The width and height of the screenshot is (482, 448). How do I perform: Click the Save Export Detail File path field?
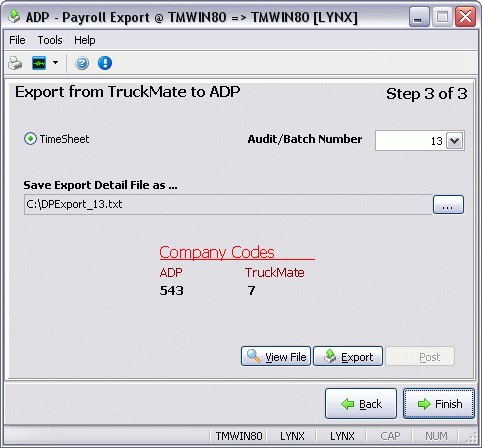[x=228, y=204]
